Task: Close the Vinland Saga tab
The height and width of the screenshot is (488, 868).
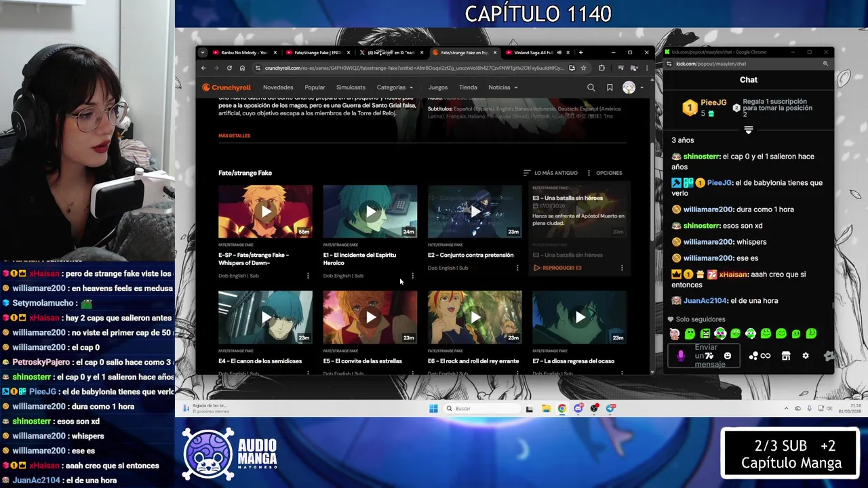Action: pyautogui.click(x=568, y=52)
